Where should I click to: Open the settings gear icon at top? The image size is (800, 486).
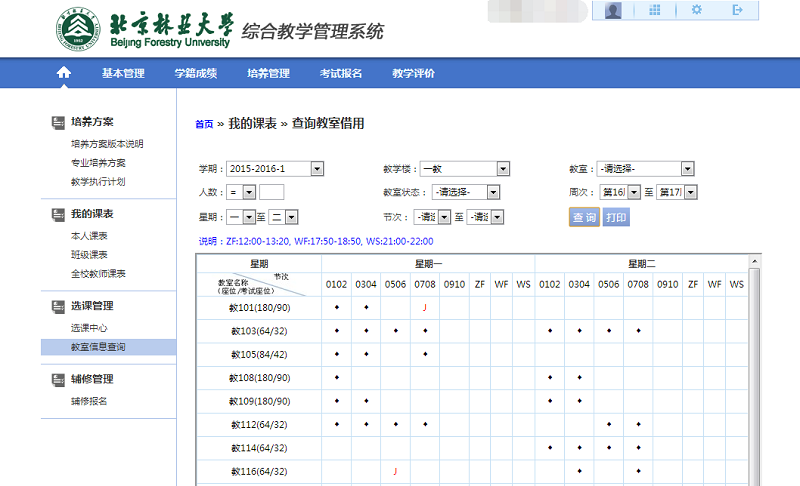pyautogui.click(x=696, y=10)
